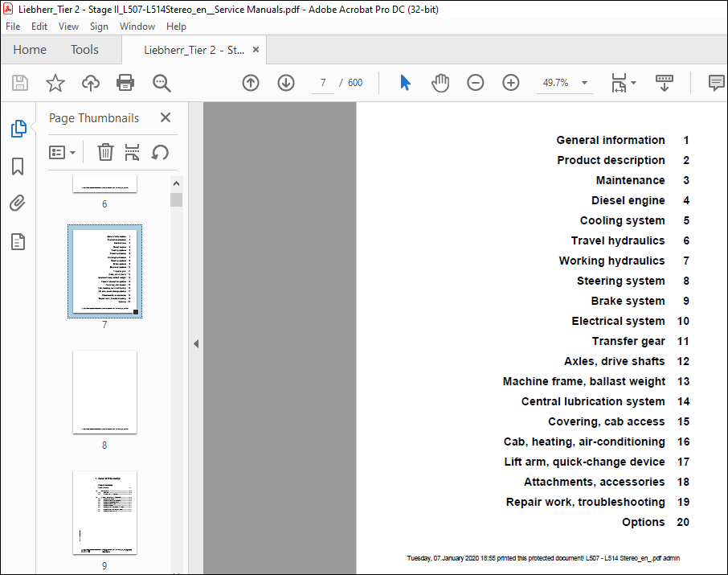728x575 pixels.
Task: Click the Diesel engine entry
Action: pos(628,201)
